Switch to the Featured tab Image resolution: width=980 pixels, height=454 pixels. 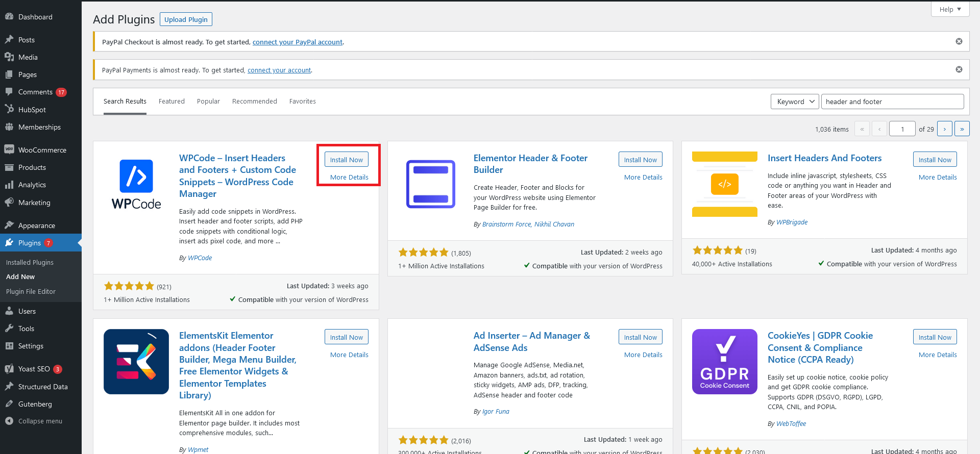[x=171, y=102]
